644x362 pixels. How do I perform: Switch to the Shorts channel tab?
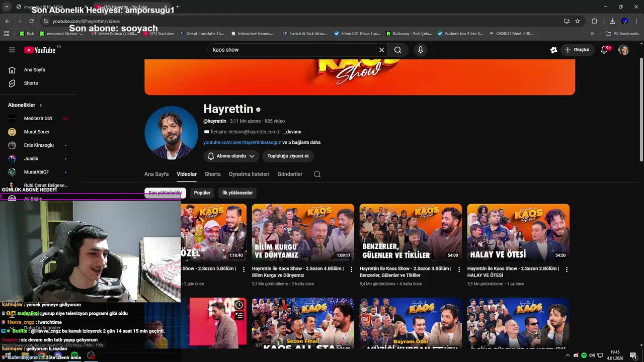click(x=213, y=174)
